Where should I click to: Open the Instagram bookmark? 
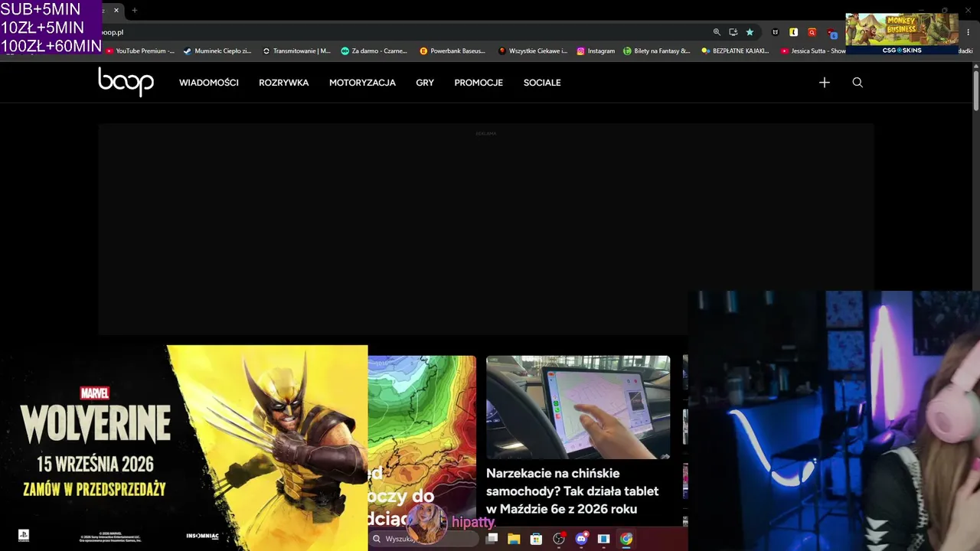(x=596, y=51)
